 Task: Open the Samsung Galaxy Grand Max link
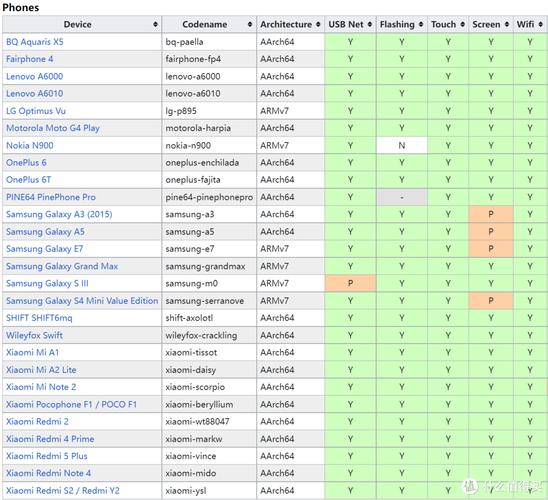click(62, 266)
